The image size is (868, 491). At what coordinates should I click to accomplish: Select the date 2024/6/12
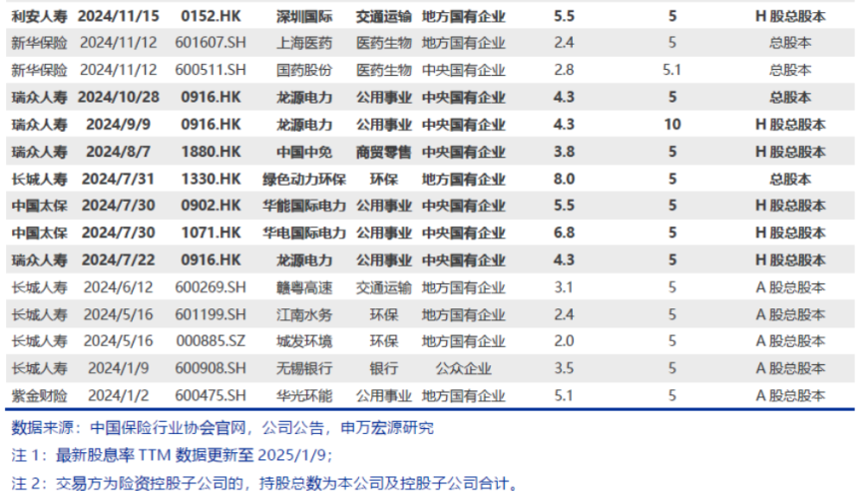point(119,287)
